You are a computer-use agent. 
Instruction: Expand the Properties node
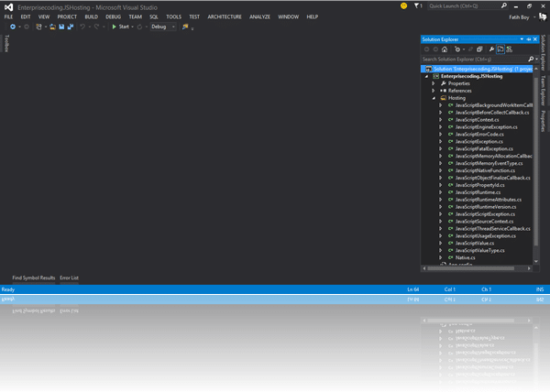tap(434, 83)
